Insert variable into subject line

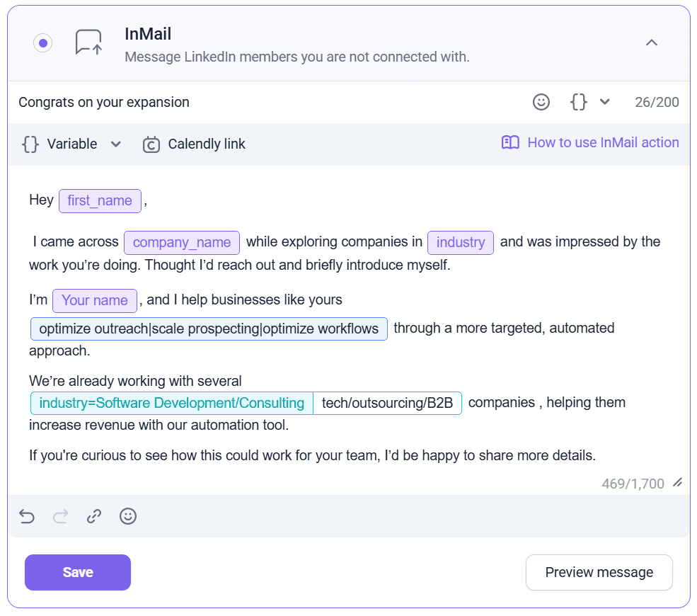(579, 102)
